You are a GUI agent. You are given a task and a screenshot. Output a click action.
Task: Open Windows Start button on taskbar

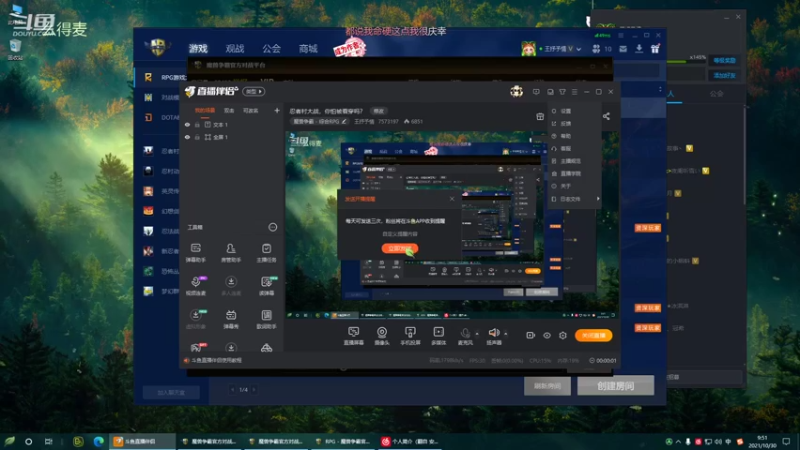[10, 441]
